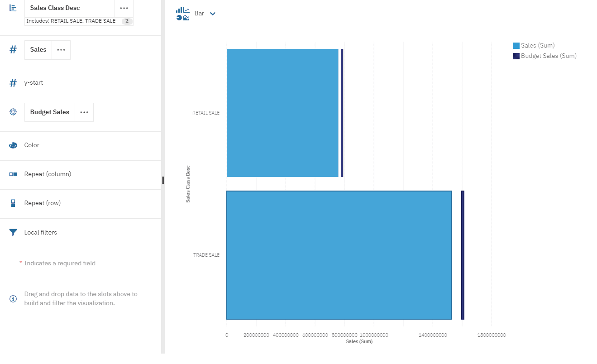Click the target slot crosshair icon
This screenshot has height=364, width=597.
13,112
